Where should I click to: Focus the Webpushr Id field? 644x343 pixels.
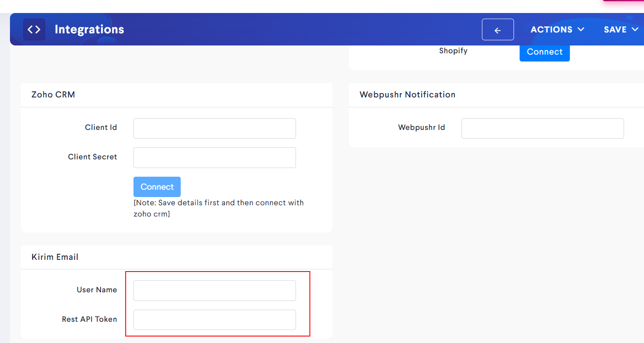tap(542, 128)
